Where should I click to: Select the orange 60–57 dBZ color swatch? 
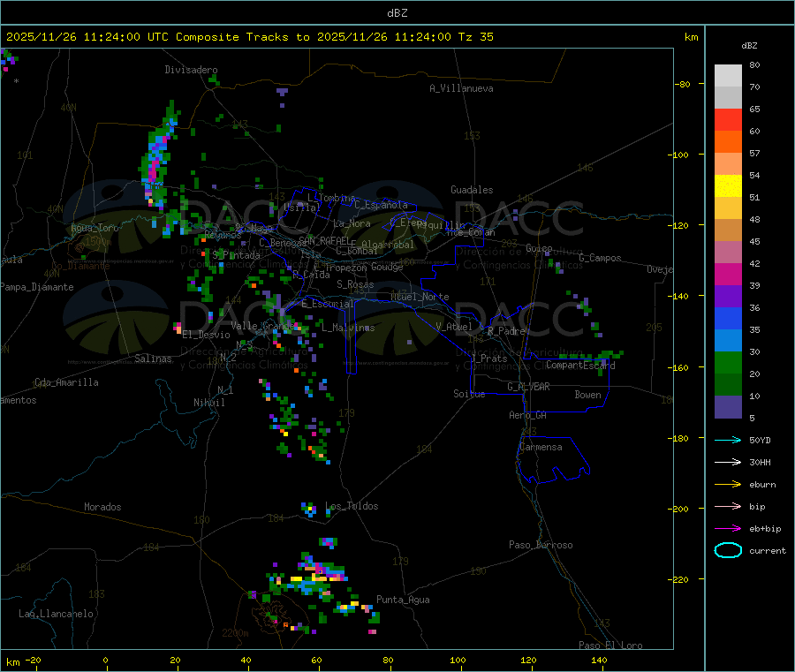[728, 142]
